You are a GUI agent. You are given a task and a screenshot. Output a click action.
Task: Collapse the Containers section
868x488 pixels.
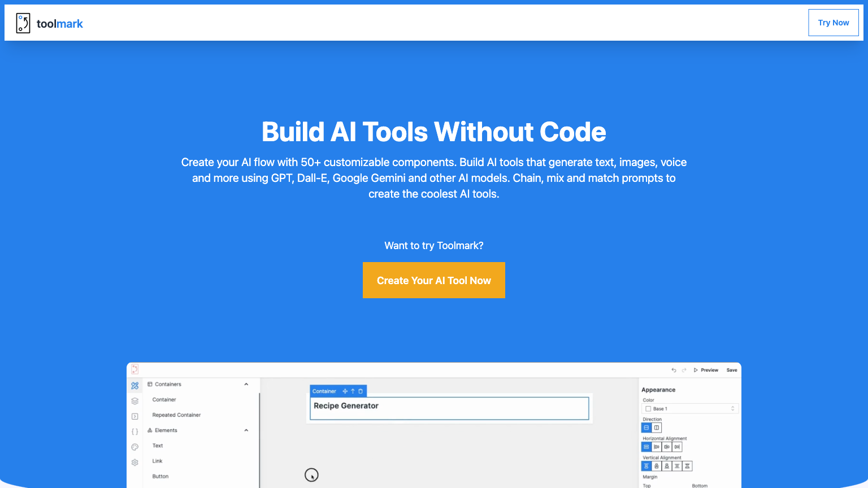point(246,384)
